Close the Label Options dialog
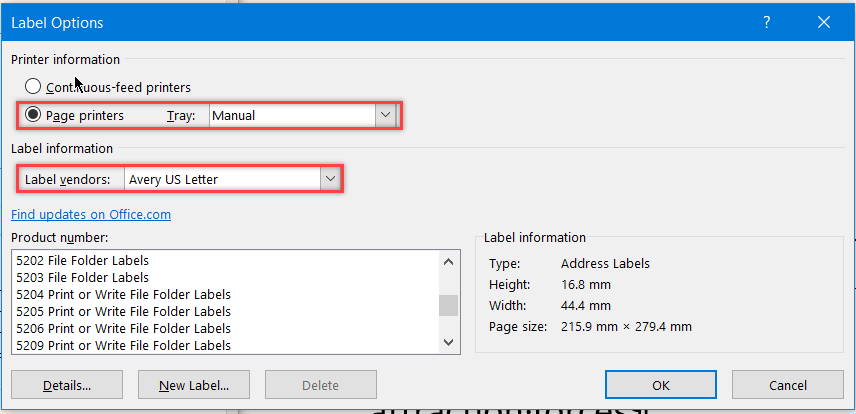The image size is (856, 414). pos(824,22)
